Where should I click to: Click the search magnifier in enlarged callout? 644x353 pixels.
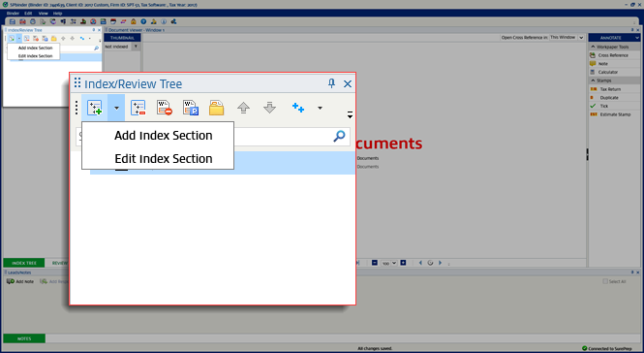339,136
